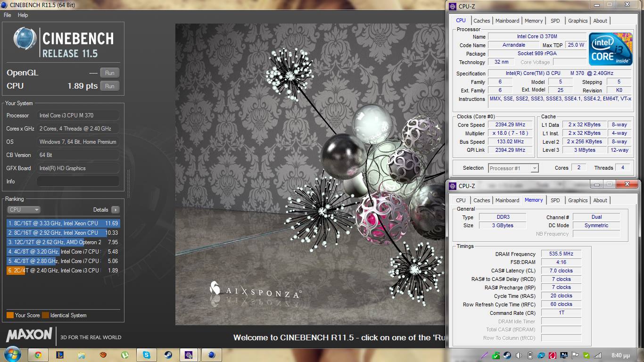Click the Bus Speed value 133.02 MHz
The width and height of the screenshot is (644, 362).
[x=510, y=142]
